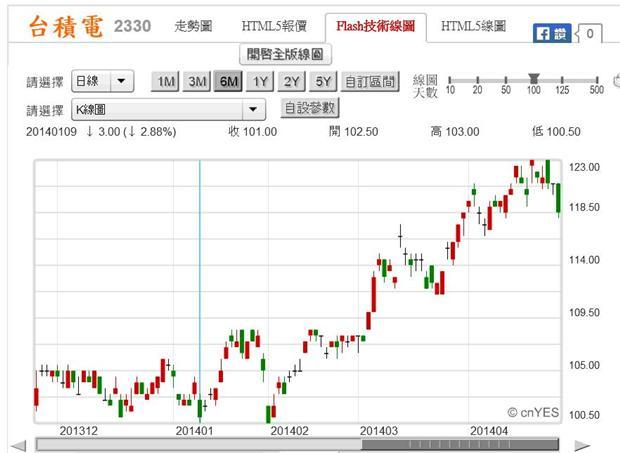
Task: Open the 日線 period dropdown
Action: click(x=103, y=81)
